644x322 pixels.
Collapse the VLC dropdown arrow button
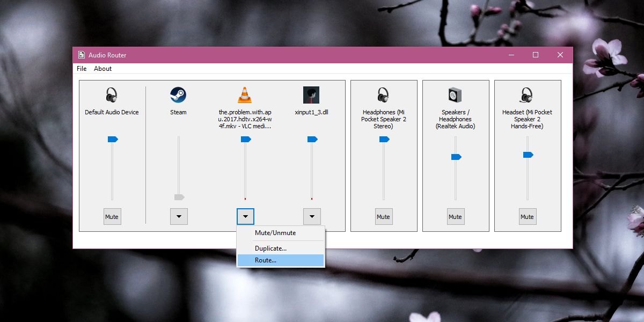pyautogui.click(x=245, y=217)
